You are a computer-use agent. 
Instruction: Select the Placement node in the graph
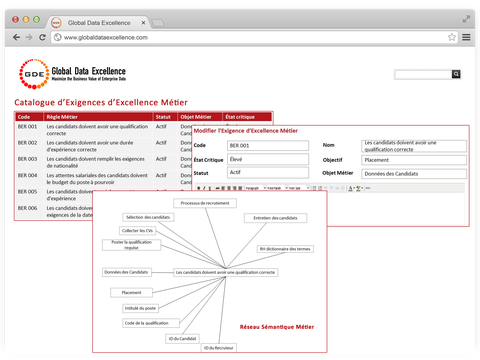pos(131,293)
